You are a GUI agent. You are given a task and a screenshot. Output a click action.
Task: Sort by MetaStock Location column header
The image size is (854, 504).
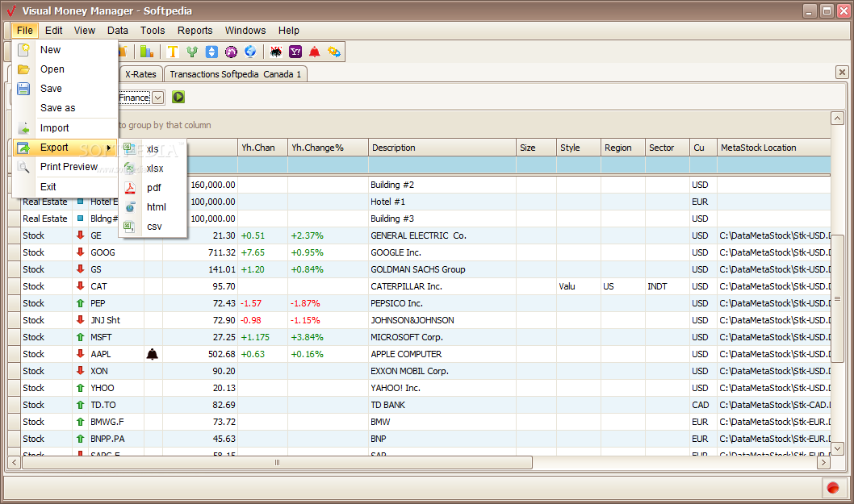click(x=773, y=148)
